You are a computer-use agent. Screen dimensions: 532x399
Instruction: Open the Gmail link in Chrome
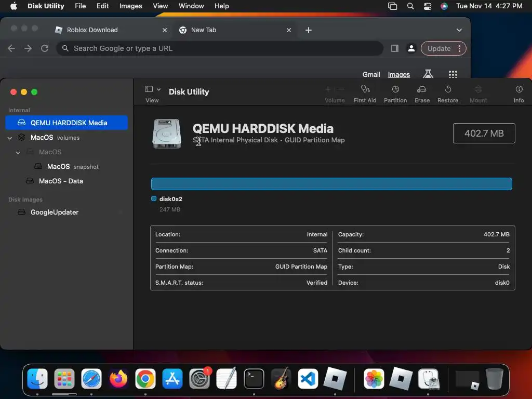[x=371, y=74]
